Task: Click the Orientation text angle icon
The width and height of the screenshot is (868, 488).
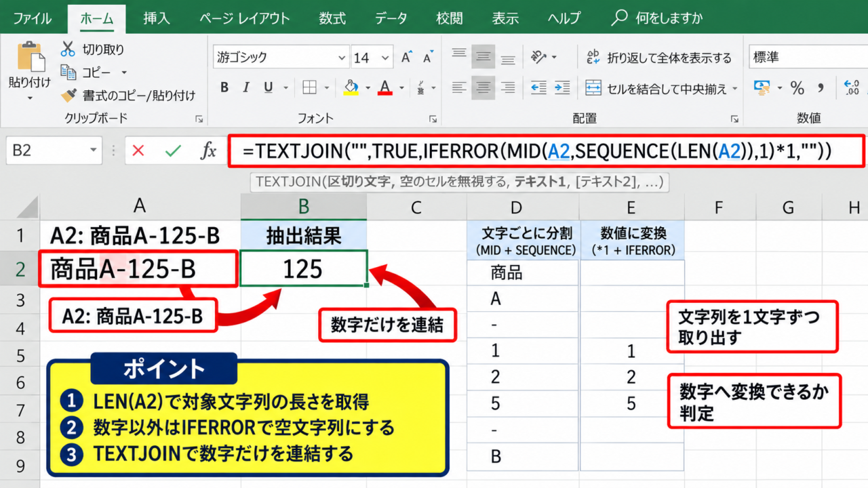Action: [539, 56]
